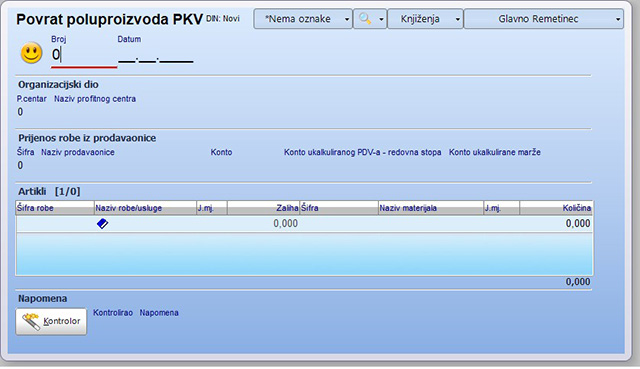The height and width of the screenshot is (369, 640).
Task: Click the Naziv profitnog centra label
Action: [x=95, y=99]
